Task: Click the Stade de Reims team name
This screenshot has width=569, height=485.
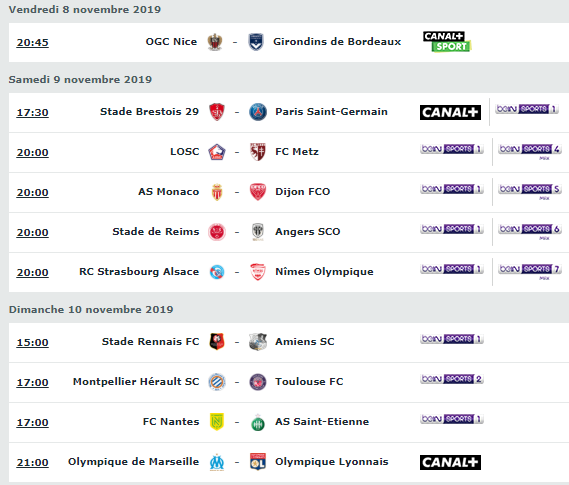Action: [156, 231]
